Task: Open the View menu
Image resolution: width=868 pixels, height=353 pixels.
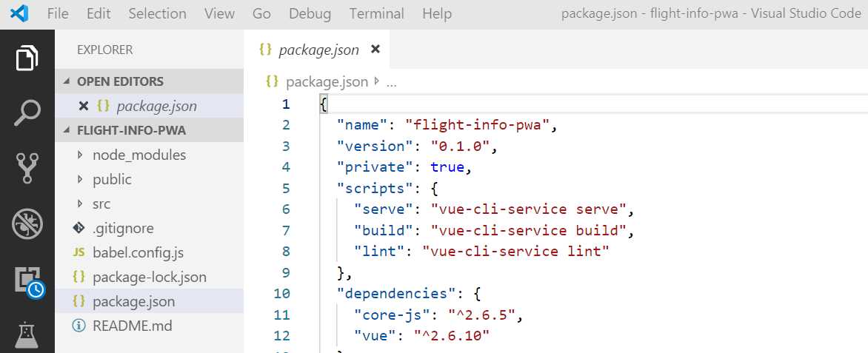Action: point(218,13)
